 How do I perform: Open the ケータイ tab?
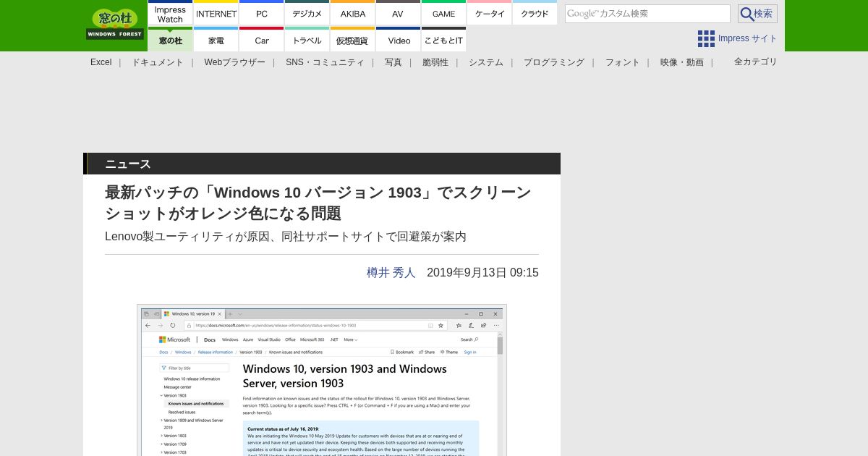click(490, 13)
